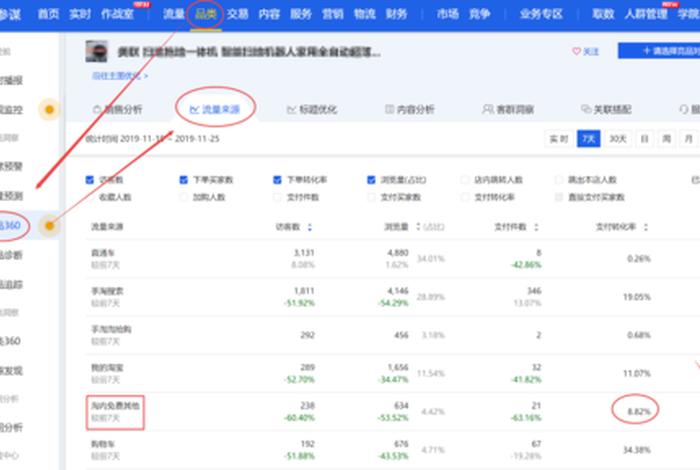Screen dimensions: 700x470
Task: Check the 加购人数 metric checkbox
Action: coord(183,197)
